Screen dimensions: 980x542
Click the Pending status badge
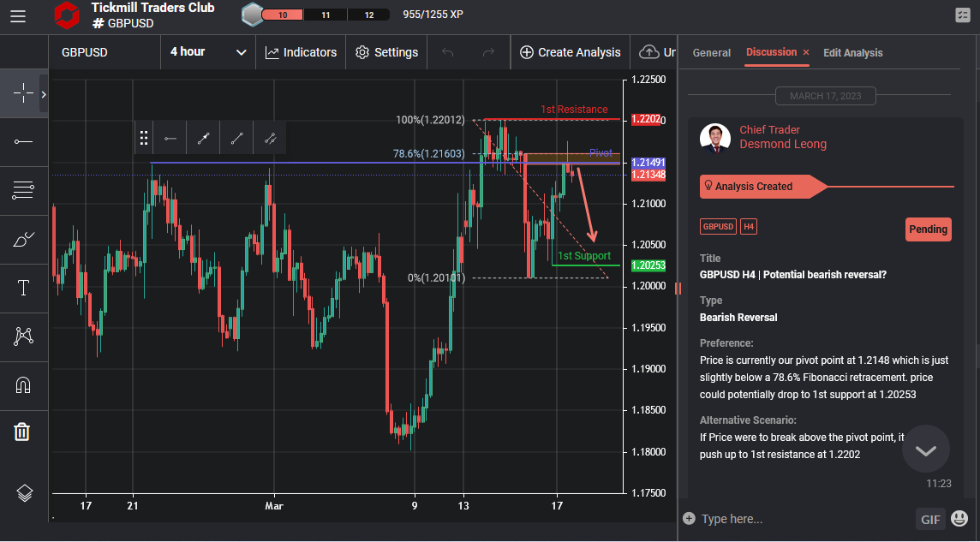[928, 229]
